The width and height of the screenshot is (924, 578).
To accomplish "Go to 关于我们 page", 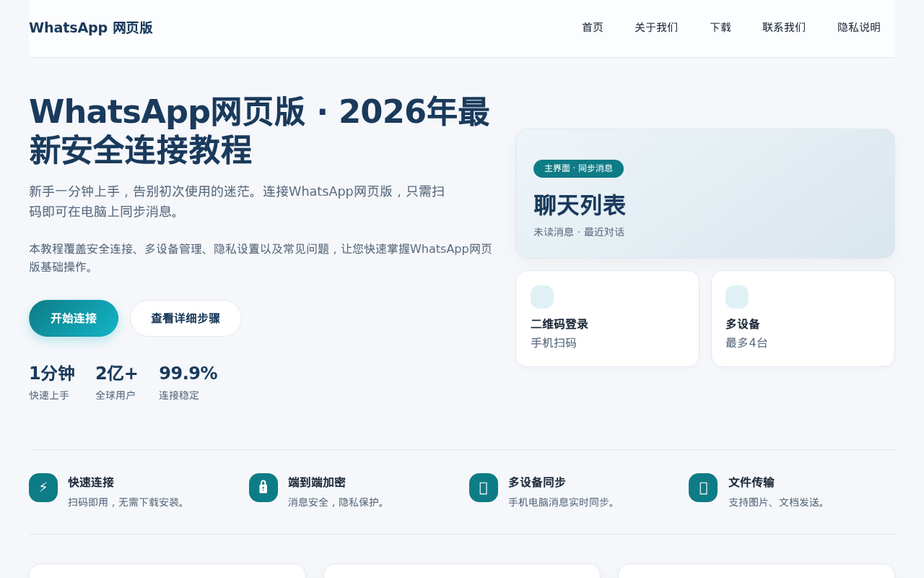I will [656, 27].
